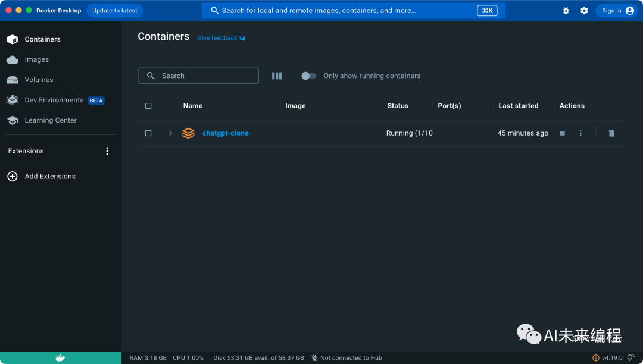This screenshot has width=643, height=364.
Task: Click the CPU 1.00% status text
Action: (188, 358)
